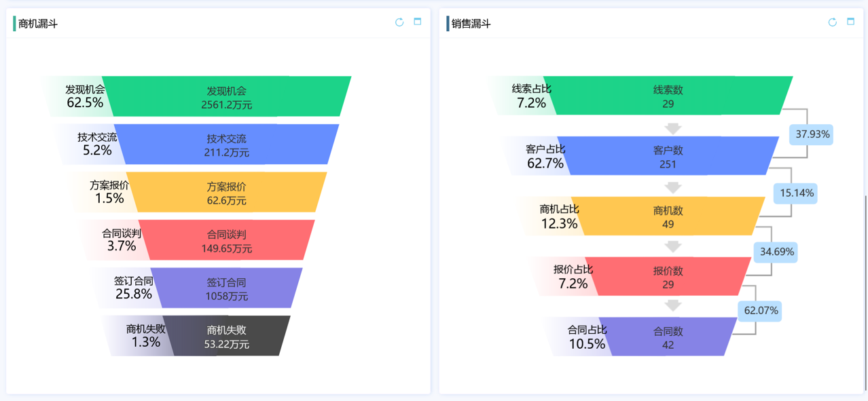Click the 15.14% conversion rate label
This screenshot has width=868, height=401.
[797, 193]
